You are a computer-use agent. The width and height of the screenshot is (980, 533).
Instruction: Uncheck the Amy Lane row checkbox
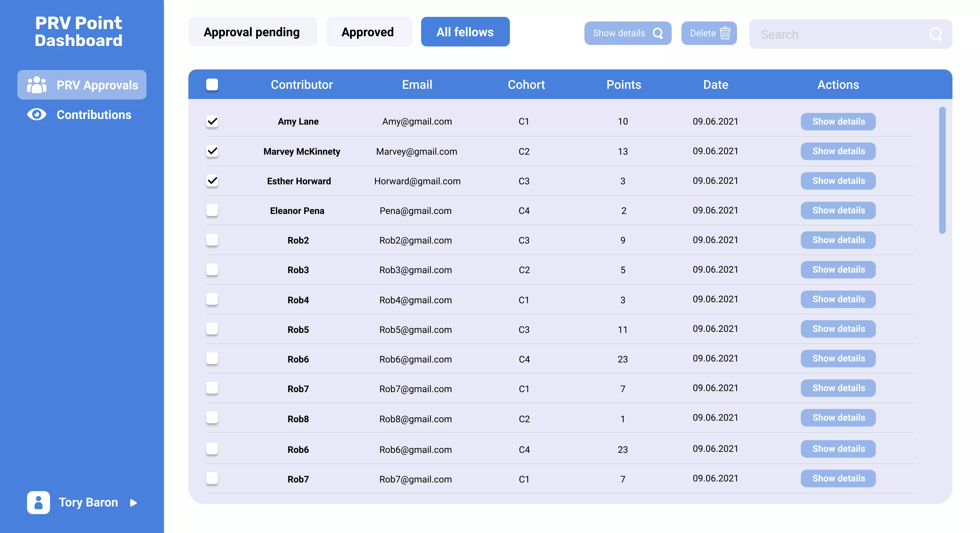(x=212, y=121)
